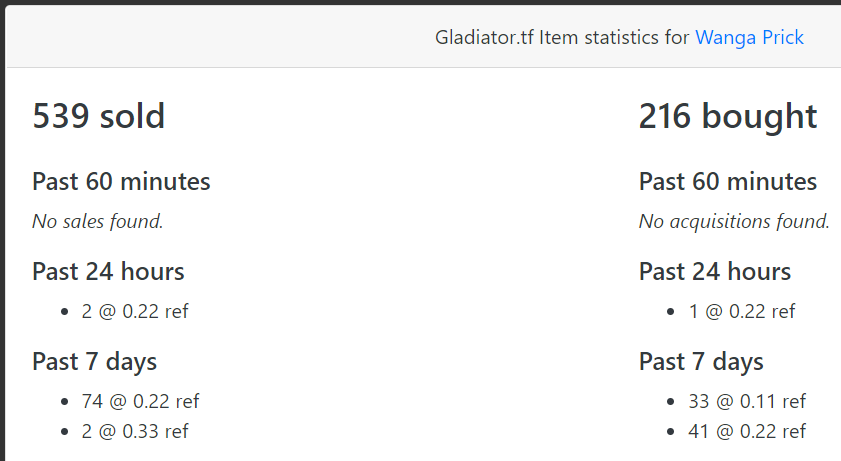The height and width of the screenshot is (461, 841).
Task: Select Past 24 hours heading under sold
Action: [108, 272]
